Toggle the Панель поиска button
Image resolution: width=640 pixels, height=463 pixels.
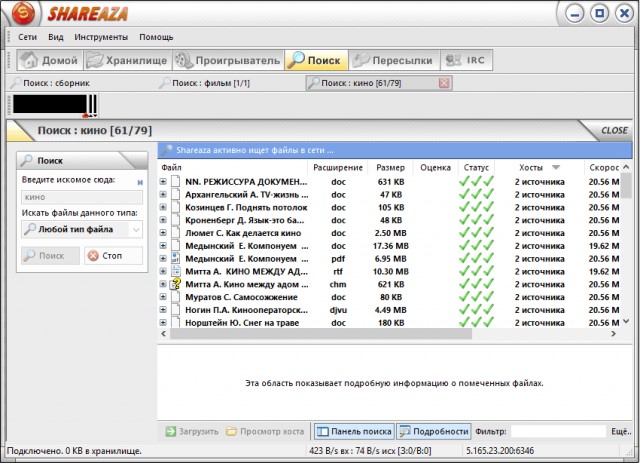click(x=354, y=432)
